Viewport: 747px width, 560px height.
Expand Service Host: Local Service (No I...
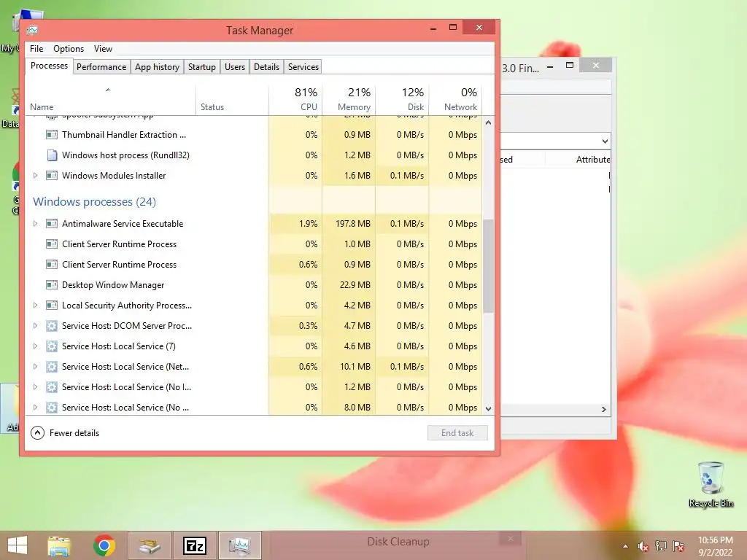(x=35, y=388)
